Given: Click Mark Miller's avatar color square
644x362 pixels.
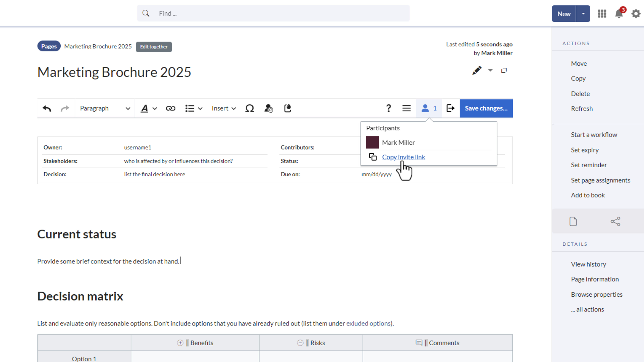Looking at the screenshot, I should (372, 142).
